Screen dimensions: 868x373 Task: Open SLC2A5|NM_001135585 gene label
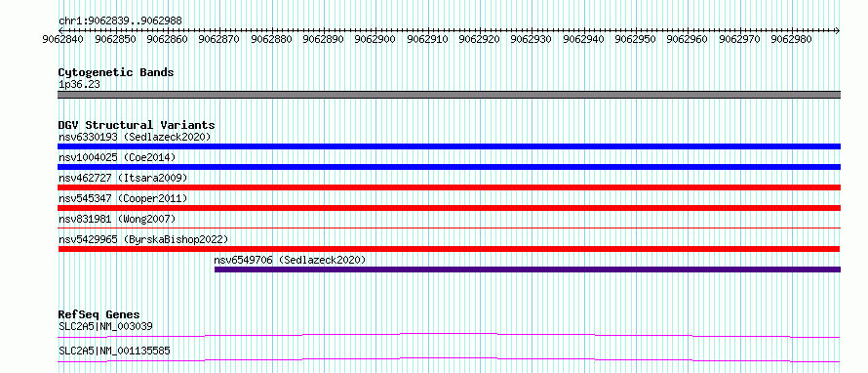click(114, 351)
